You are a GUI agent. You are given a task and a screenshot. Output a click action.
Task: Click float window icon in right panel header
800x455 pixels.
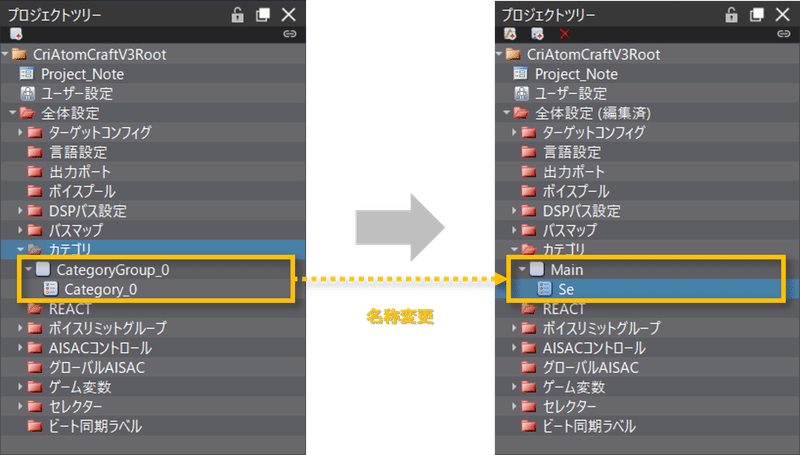(757, 15)
